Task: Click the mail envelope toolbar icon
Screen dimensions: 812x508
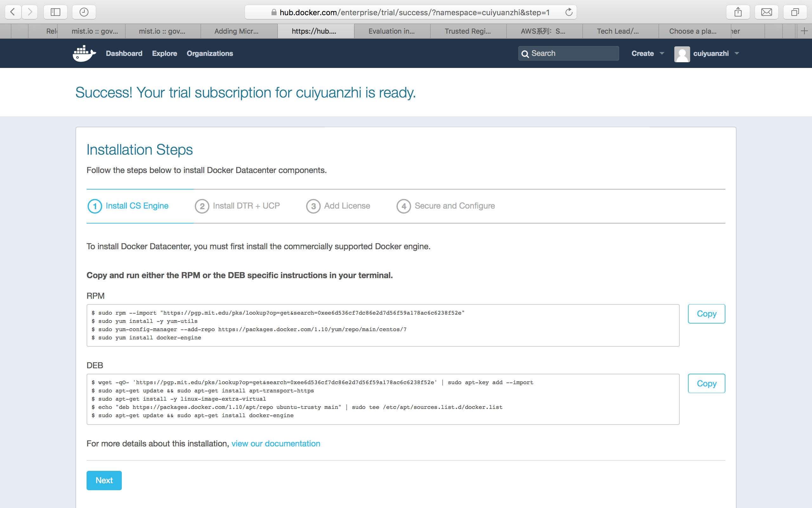Action: 766,12
